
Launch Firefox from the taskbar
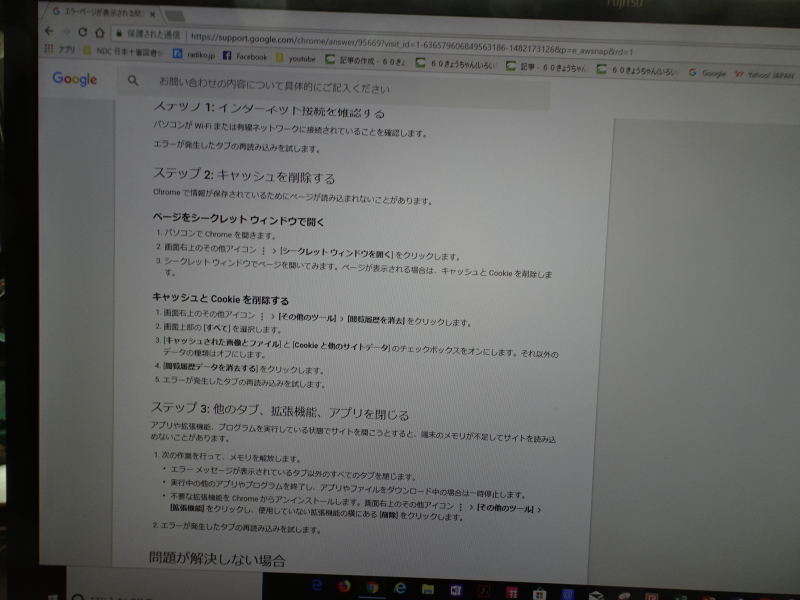tap(344, 586)
